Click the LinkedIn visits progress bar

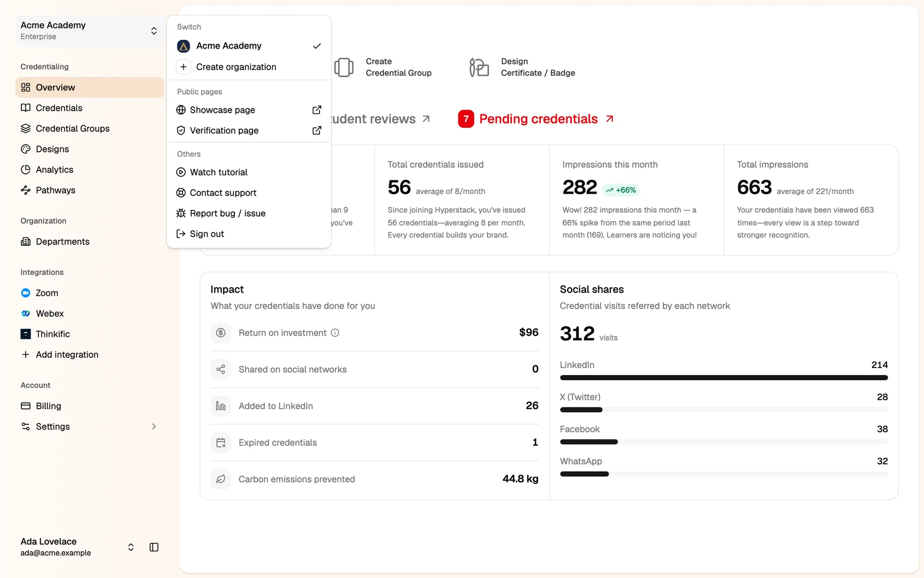[x=724, y=377]
